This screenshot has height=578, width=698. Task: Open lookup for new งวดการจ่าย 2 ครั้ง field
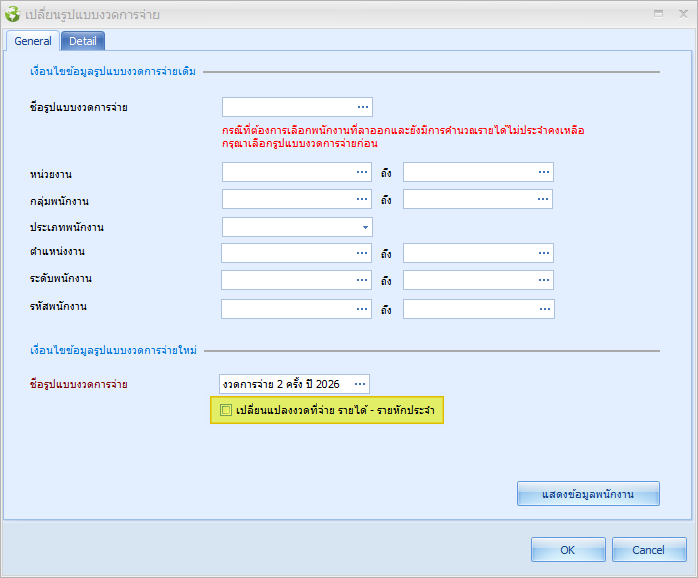[x=360, y=384]
